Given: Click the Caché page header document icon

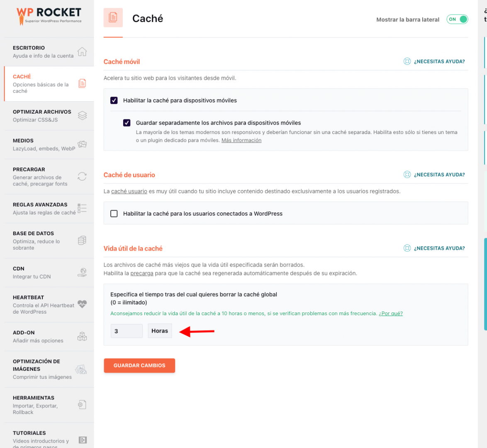Looking at the screenshot, I should tap(113, 17).
